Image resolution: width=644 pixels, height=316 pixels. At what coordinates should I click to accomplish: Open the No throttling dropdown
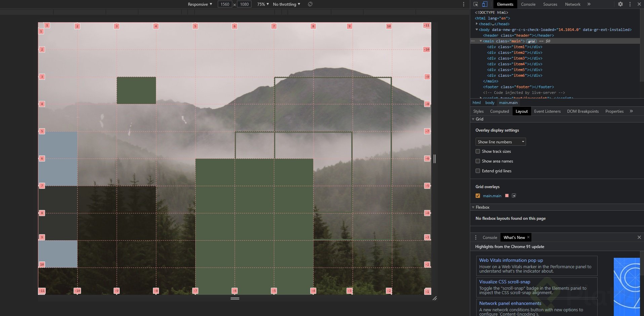click(x=286, y=4)
